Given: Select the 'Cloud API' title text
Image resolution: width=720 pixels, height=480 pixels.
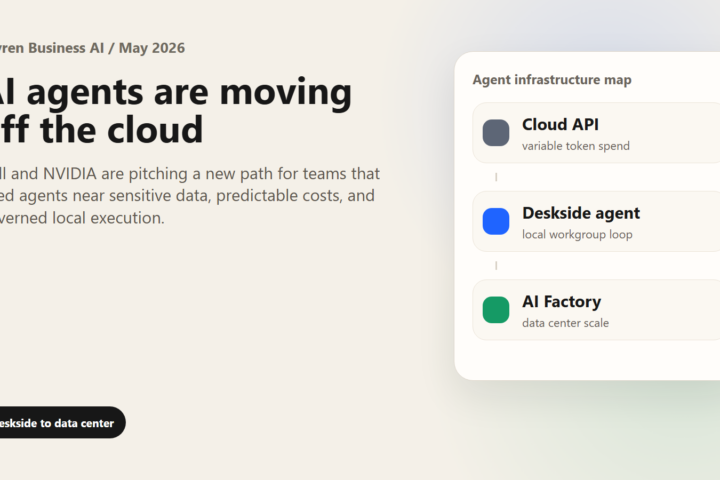Looking at the screenshot, I should click(x=560, y=124).
